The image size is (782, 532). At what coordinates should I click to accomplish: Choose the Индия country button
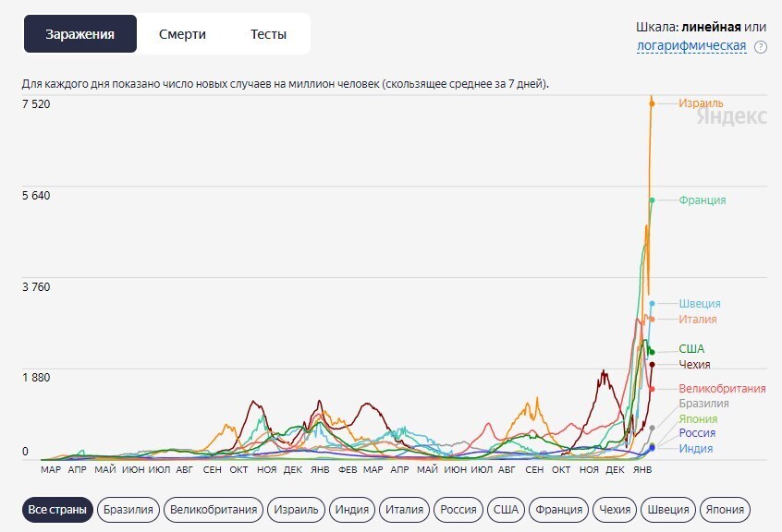tap(352, 509)
